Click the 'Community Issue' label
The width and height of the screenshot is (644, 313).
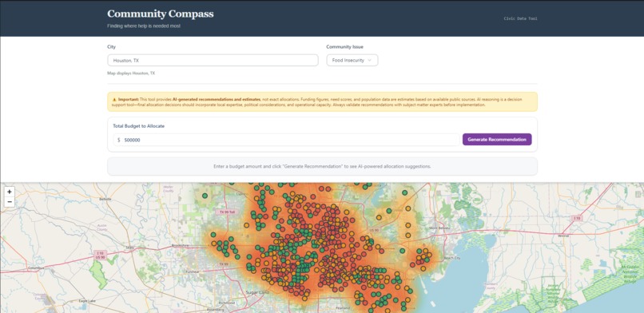coord(344,47)
